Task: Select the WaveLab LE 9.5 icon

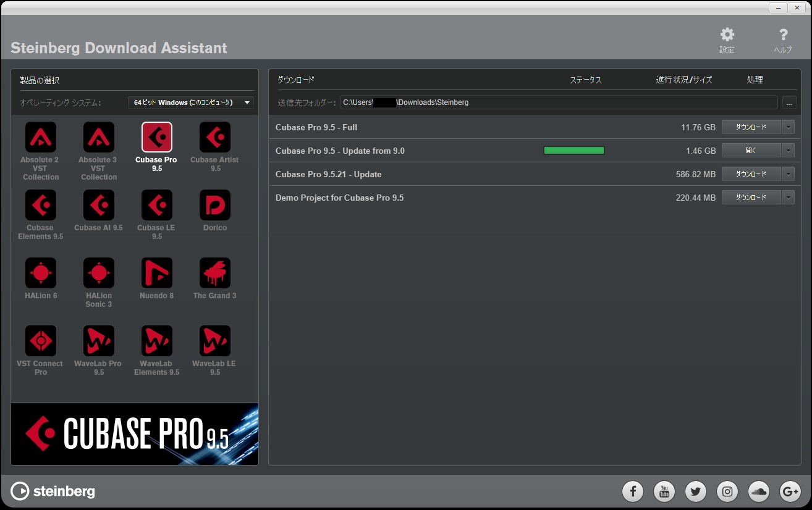Action: tap(215, 341)
